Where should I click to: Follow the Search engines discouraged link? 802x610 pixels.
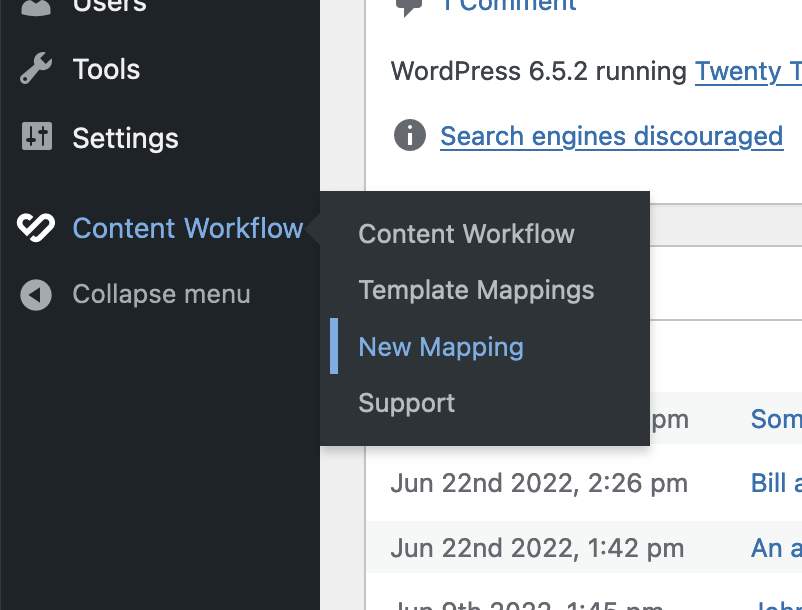(611, 136)
